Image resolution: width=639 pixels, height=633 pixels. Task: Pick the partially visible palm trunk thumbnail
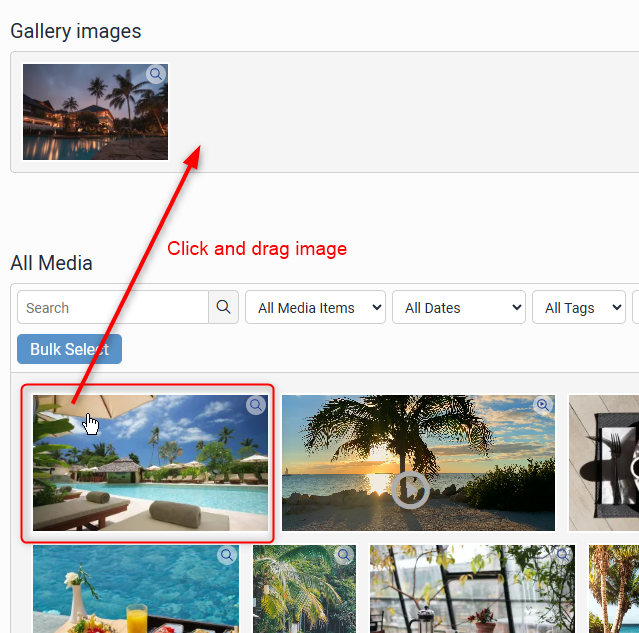pos(613,590)
